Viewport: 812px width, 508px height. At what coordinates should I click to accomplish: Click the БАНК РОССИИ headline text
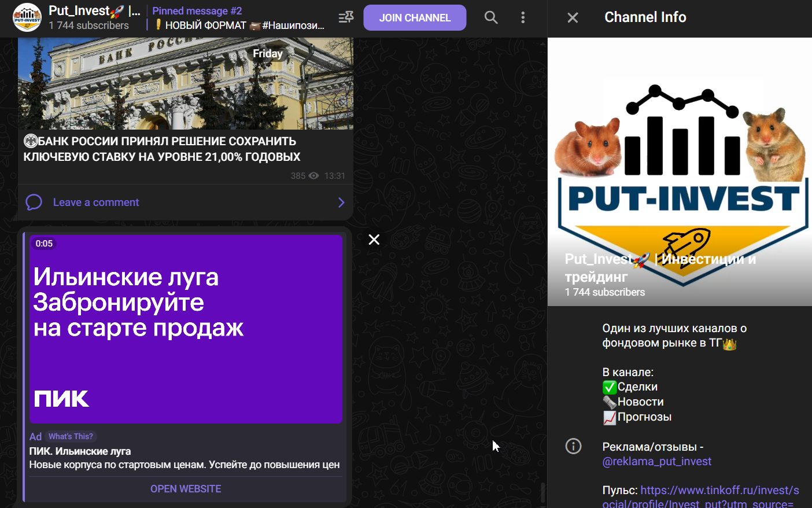(x=162, y=149)
